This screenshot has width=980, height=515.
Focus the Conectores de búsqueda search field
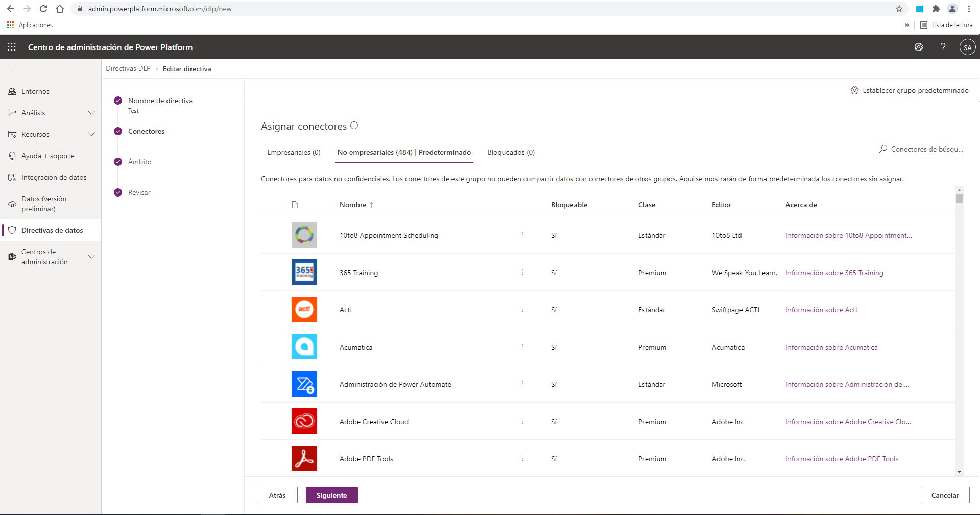tap(919, 149)
